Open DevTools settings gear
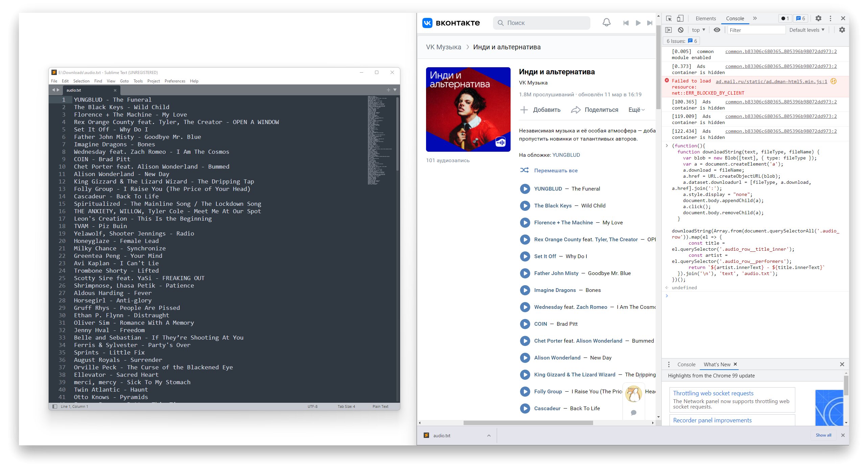The height and width of the screenshot is (470, 868). point(818,18)
